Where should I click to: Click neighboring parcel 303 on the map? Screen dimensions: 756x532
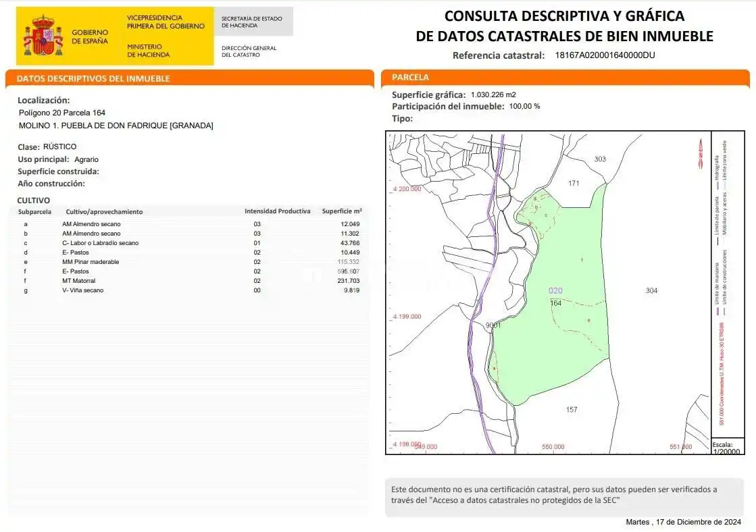600,159
